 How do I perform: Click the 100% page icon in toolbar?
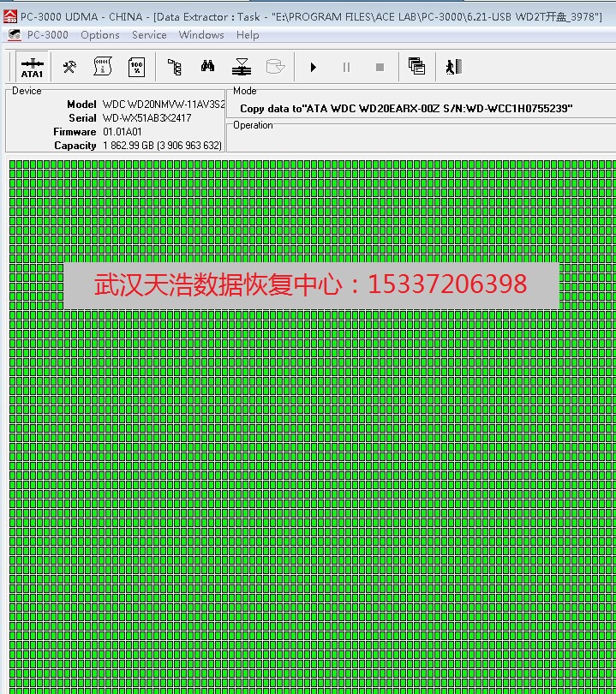click(x=136, y=67)
